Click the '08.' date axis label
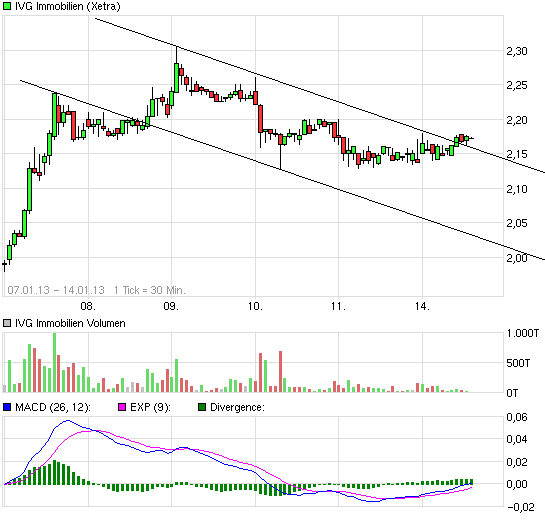Screen dimensions: 545x530 click(x=88, y=306)
